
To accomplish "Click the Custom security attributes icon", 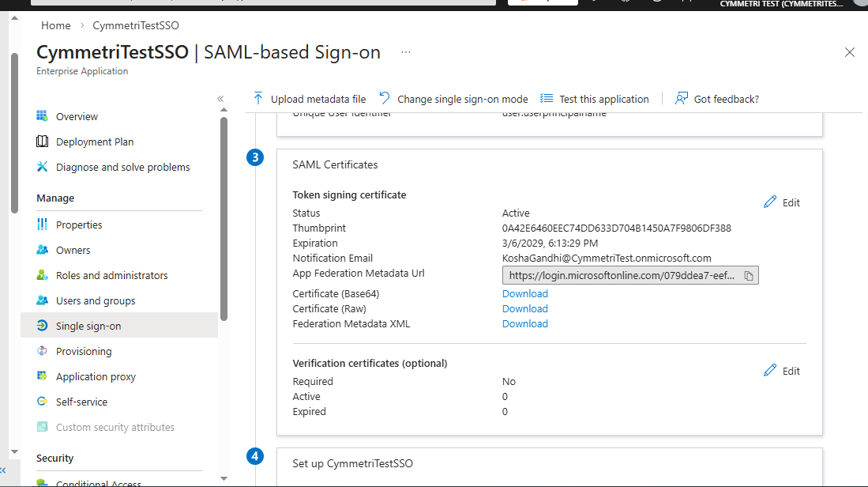I will (42, 427).
